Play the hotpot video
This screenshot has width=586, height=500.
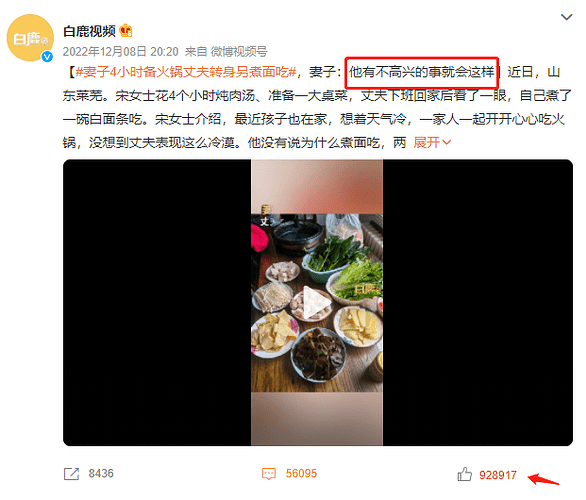pos(317,302)
